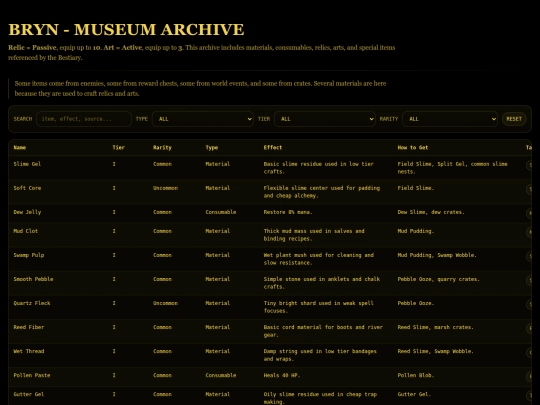Click Consumable type in Dew Jelly row

click(x=221, y=212)
